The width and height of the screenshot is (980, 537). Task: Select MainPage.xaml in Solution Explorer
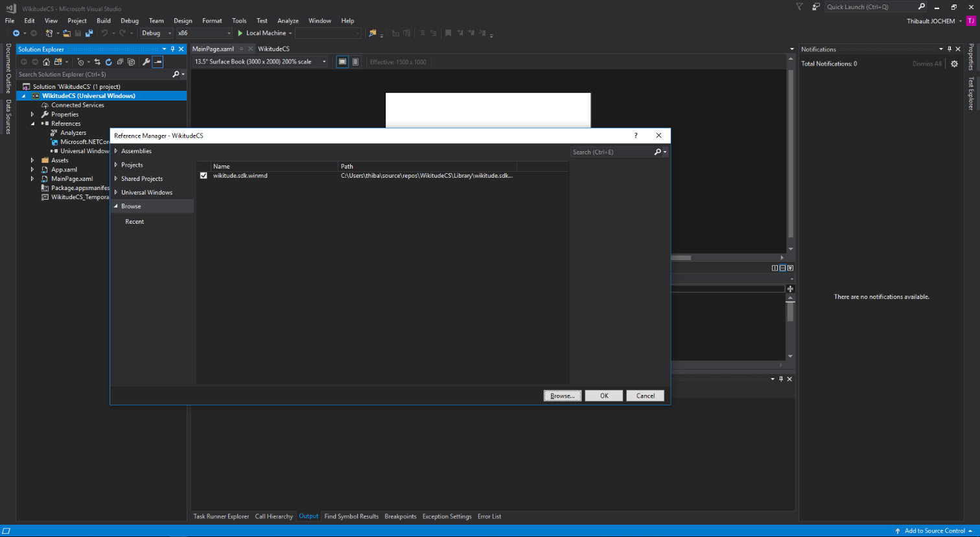72,179
